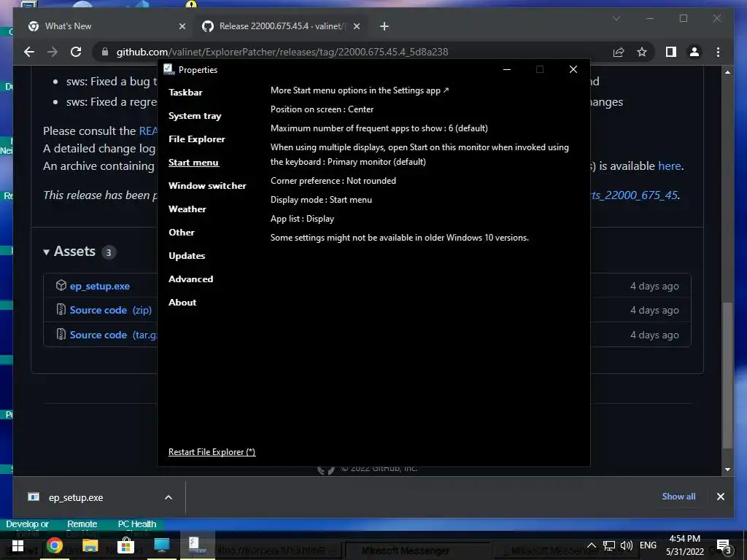Select the Release 22000.675.45.4 tab
Viewport: 747px width, 560px height.
[281, 26]
